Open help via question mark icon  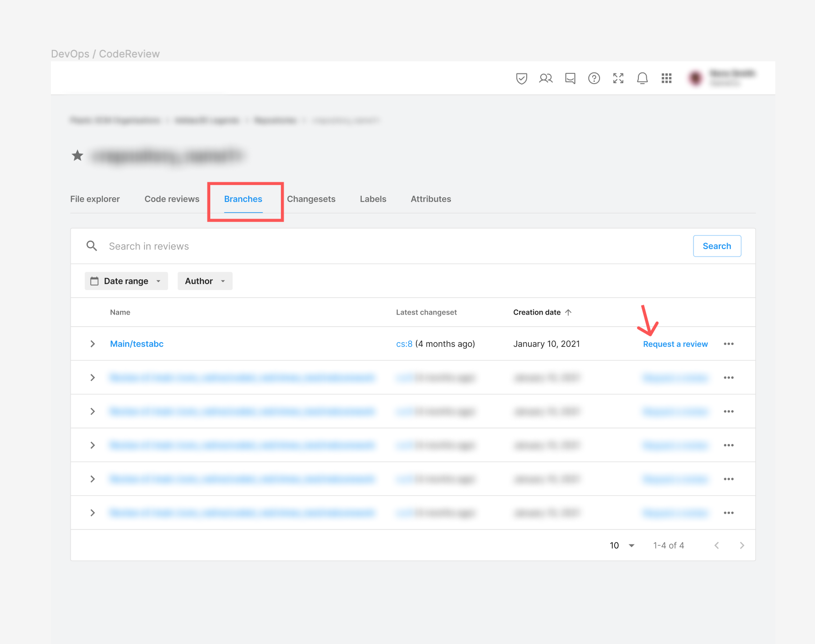coord(594,79)
